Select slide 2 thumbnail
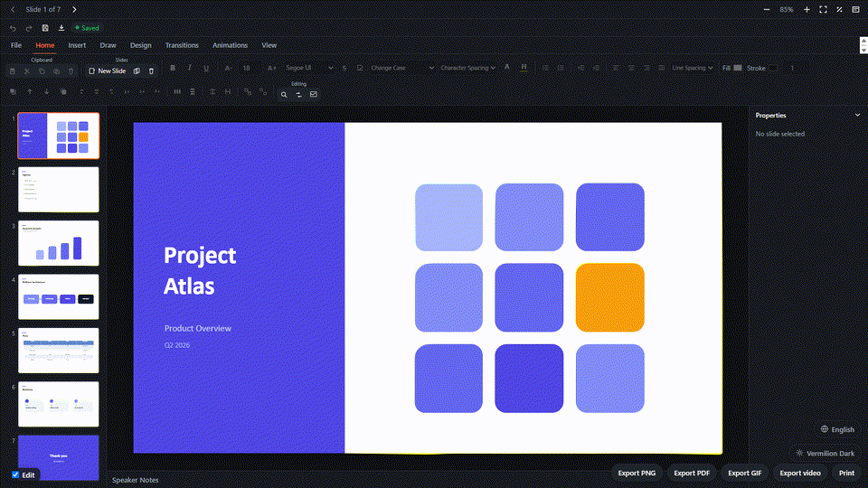This screenshot has width=868, height=488. (x=59, y=190)
